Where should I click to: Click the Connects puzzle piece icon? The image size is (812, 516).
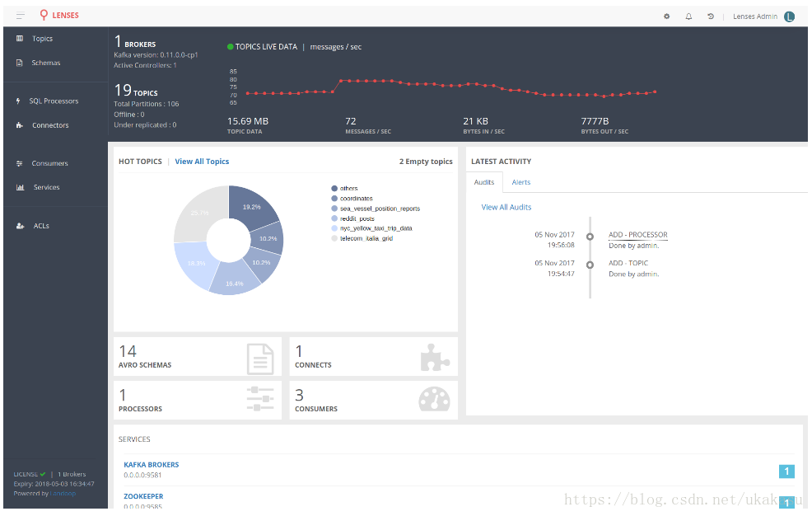tap(435, 358)
